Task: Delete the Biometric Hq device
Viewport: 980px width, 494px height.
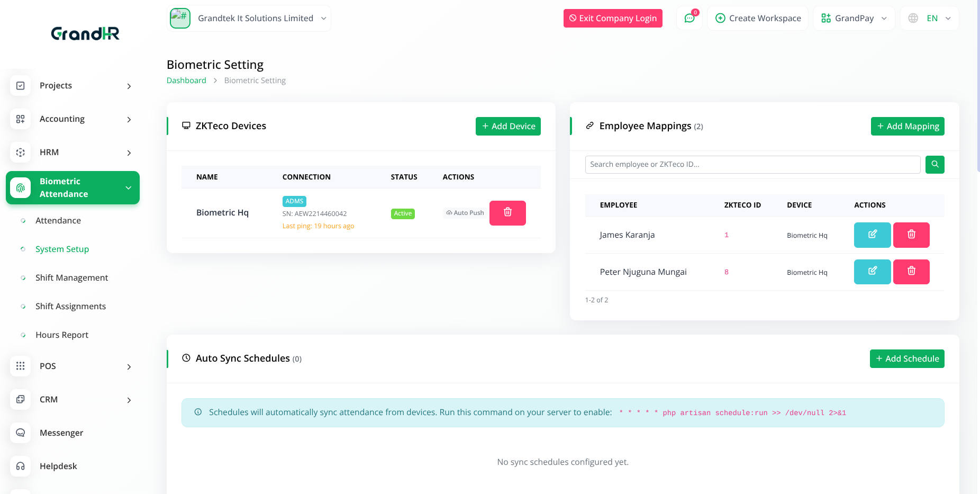Action: (507, 213)
